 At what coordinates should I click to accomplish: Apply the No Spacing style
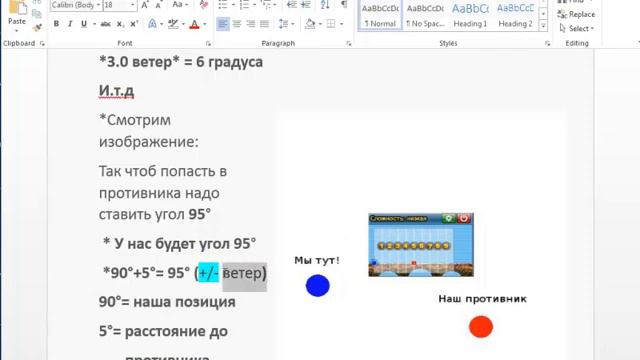(x=425, y=16)
